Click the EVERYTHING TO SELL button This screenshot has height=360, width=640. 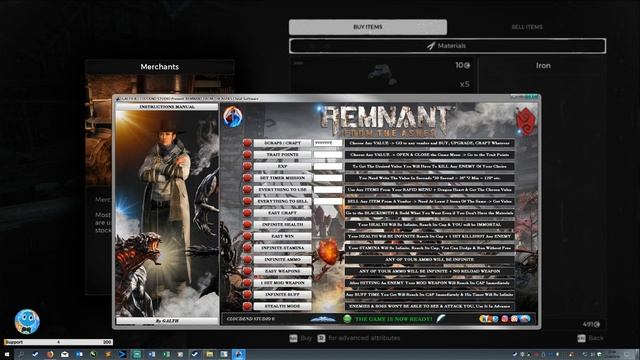tap(282, 201)
